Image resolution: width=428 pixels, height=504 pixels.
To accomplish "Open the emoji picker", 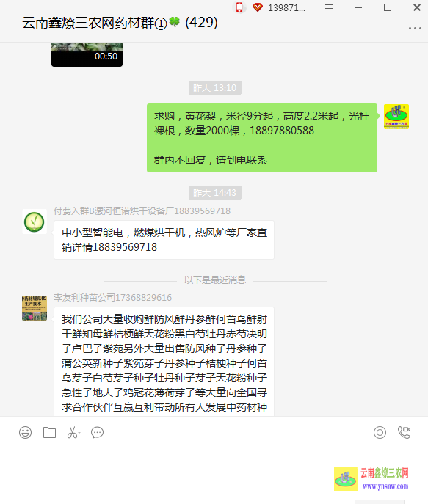I will click(26, 432).
